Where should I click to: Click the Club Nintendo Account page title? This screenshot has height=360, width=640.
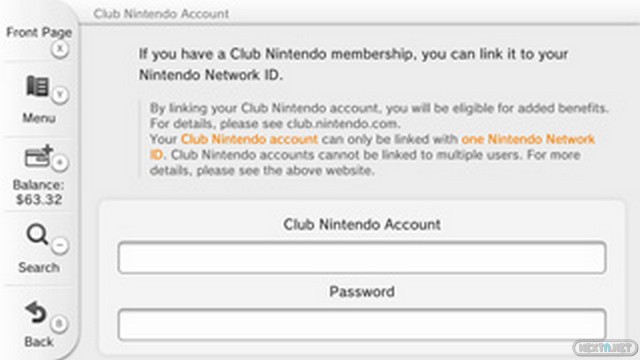(161, 13)
